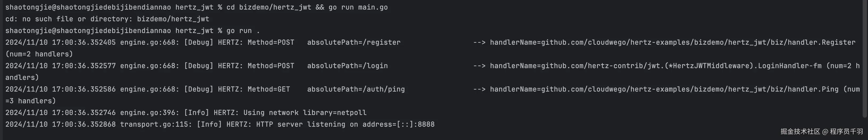Click the absolutePath=/auth/ping route text

pyautogui.click(x=356, y=89)
